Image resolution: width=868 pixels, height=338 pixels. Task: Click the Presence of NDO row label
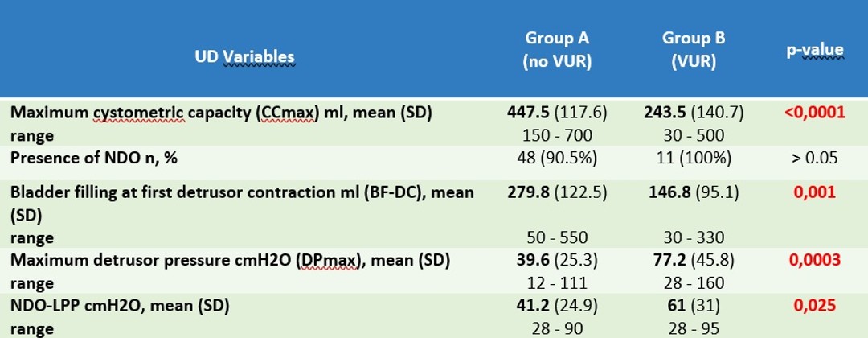coord(93,158)
